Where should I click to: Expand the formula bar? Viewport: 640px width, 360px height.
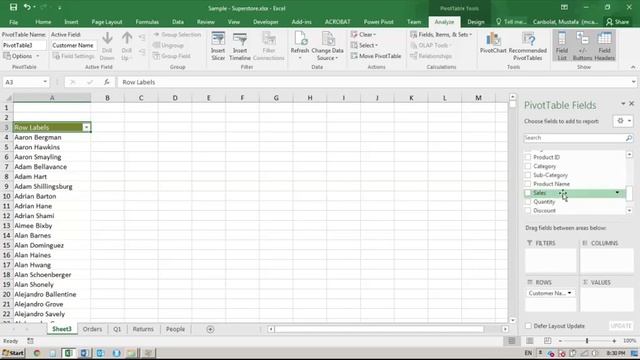[633, 82]
